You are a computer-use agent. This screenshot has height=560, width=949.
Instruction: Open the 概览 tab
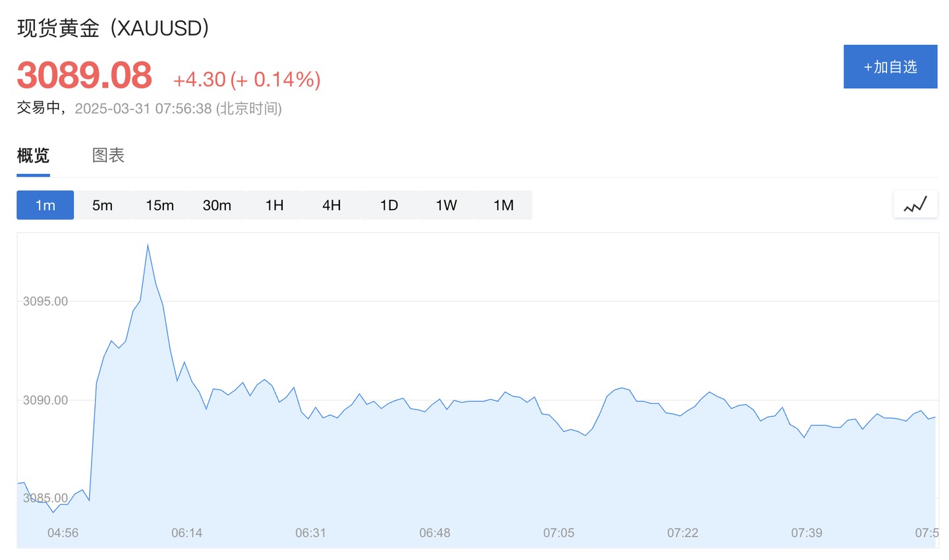point(33,155)
